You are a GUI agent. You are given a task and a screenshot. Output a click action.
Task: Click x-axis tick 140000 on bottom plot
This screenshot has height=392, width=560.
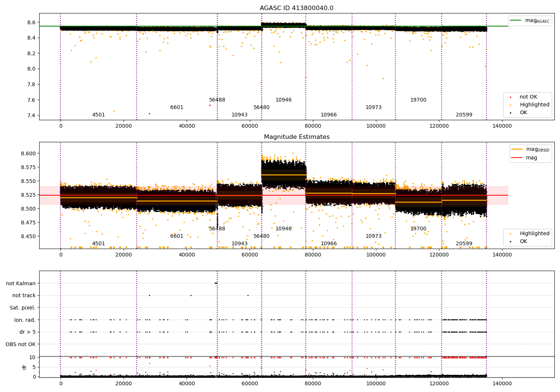coord(502,383)
